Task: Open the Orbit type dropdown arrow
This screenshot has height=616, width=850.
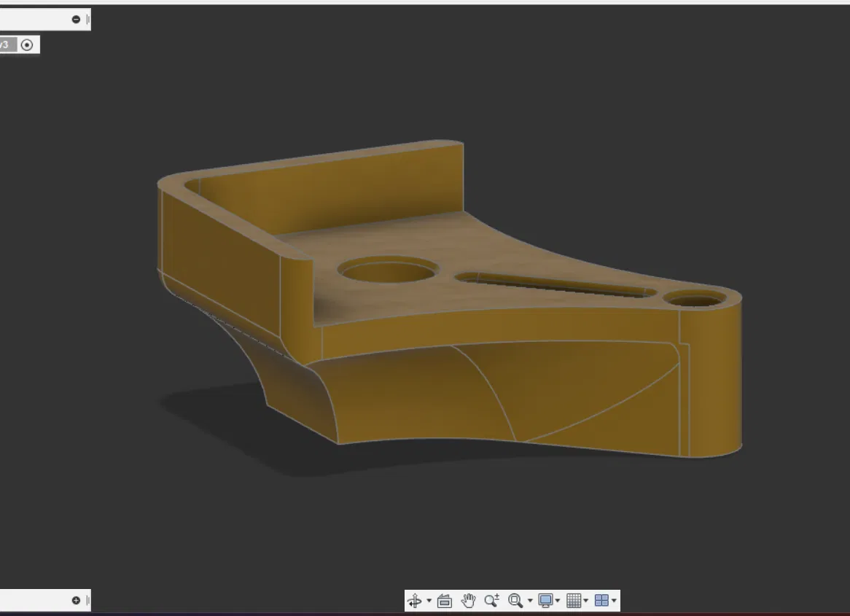Action: tap(429, 601)
